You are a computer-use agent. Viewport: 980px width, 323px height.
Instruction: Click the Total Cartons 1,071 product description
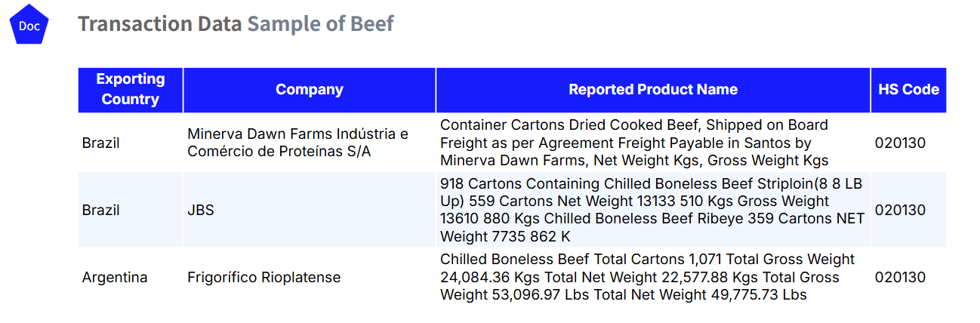[647, 277]
